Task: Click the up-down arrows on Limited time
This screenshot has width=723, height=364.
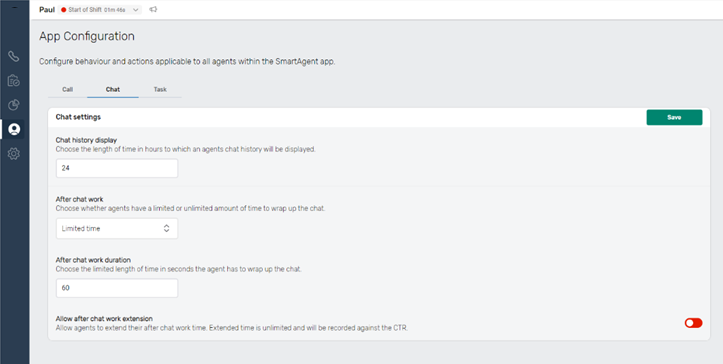Action: [x=166, y=228]
